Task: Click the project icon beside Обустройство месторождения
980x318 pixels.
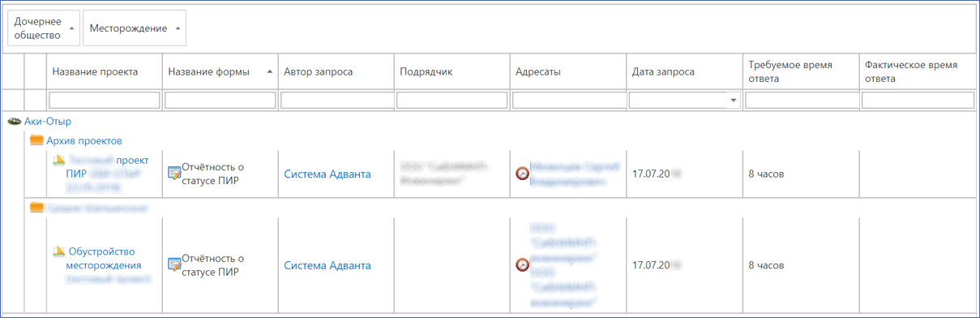Action: pyautogui.click(x=59, y=252)
